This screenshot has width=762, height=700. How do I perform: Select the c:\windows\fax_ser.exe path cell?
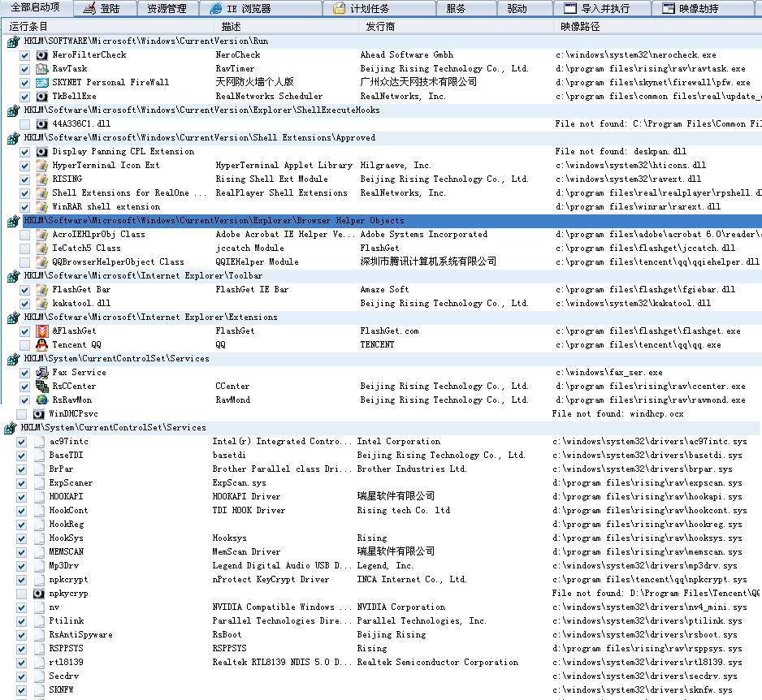click(609, 373)
